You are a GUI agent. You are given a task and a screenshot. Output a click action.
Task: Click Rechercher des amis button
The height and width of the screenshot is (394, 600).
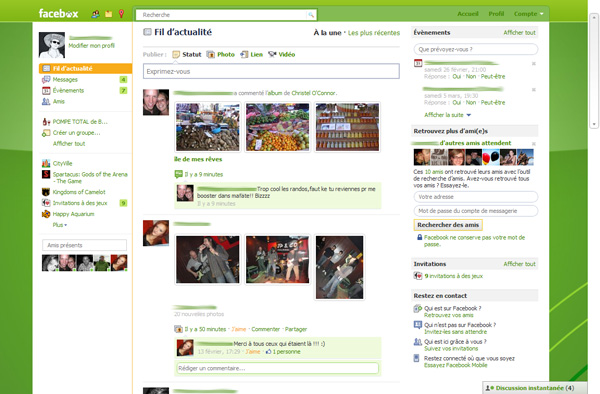pos(448,225)
